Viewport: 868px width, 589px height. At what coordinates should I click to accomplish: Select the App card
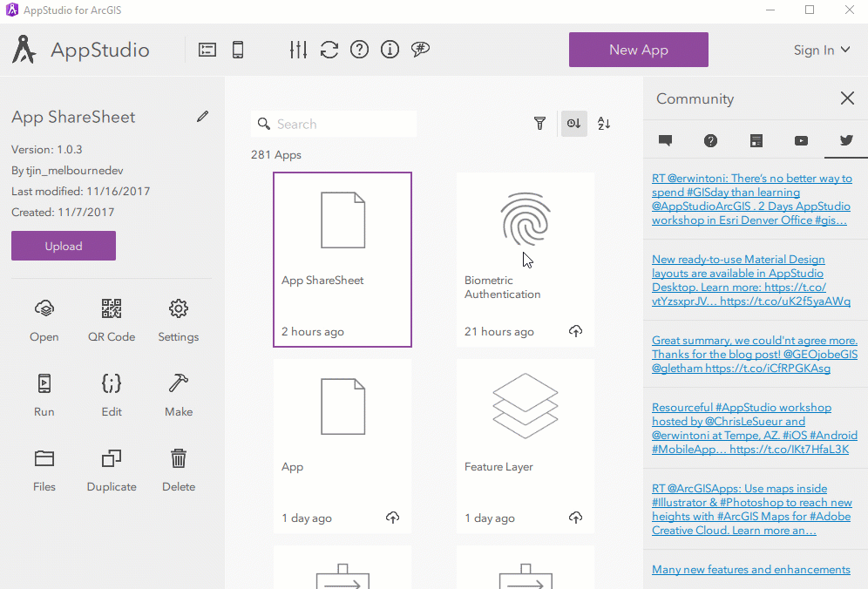click(342, 446)
